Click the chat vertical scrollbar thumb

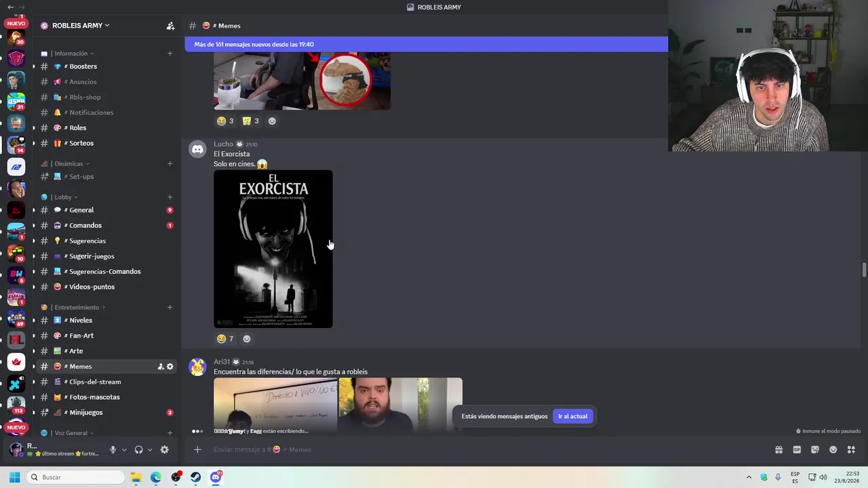[864, 270]
